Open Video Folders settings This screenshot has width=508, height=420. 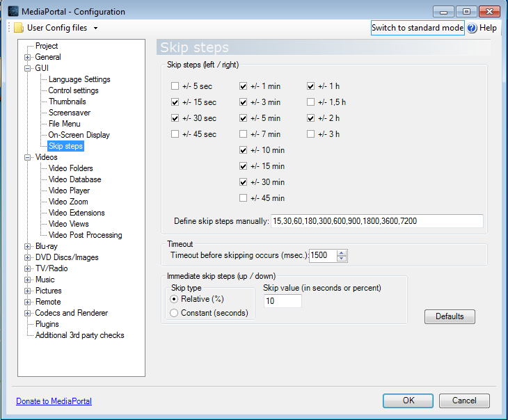pos(70,168)
